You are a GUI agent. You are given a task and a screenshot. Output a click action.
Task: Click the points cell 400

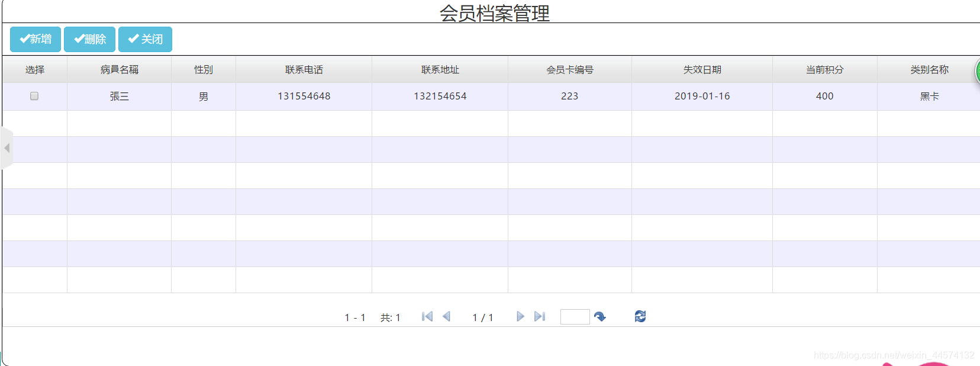(x=825, y=97)
